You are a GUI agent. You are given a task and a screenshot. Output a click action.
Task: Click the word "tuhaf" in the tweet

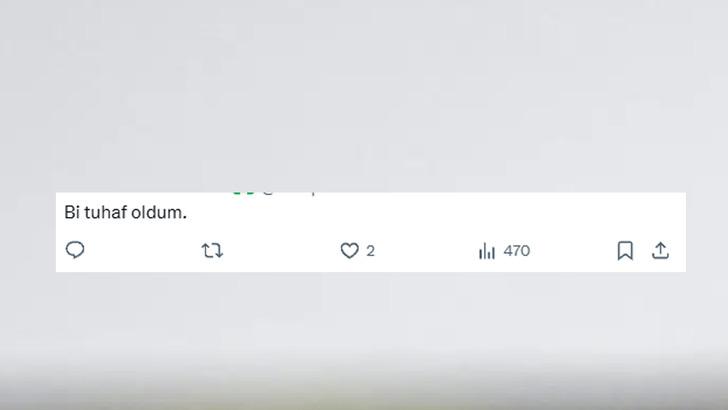click(x=105, y=212)
